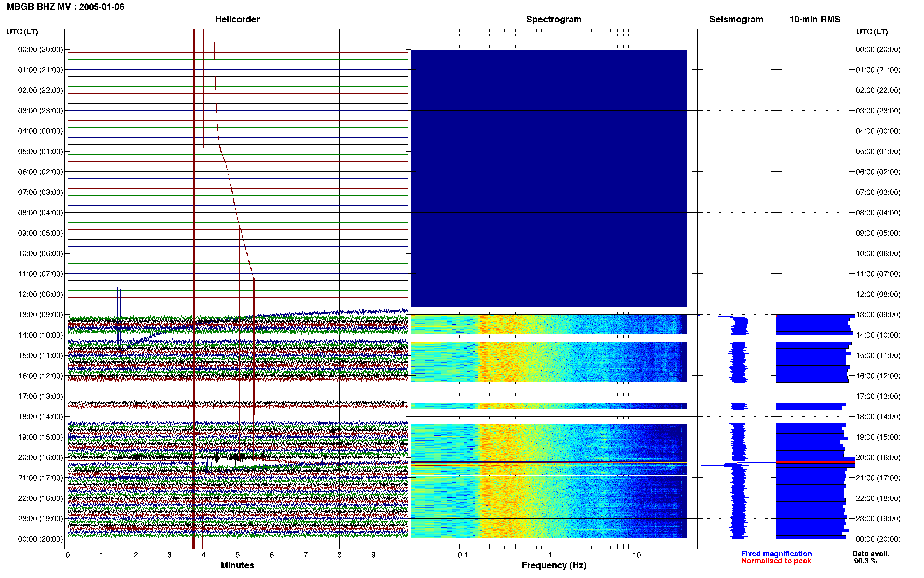Click left time label '17:00 (13:00)'
924x578 pixels.
[40, 396]
